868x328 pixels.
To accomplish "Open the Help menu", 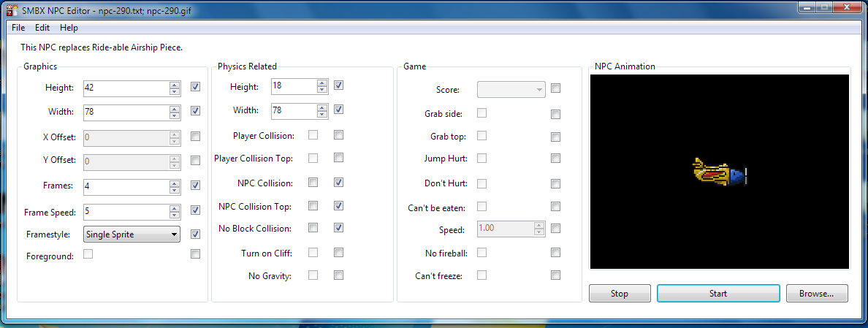I will [x=69, y=28].
